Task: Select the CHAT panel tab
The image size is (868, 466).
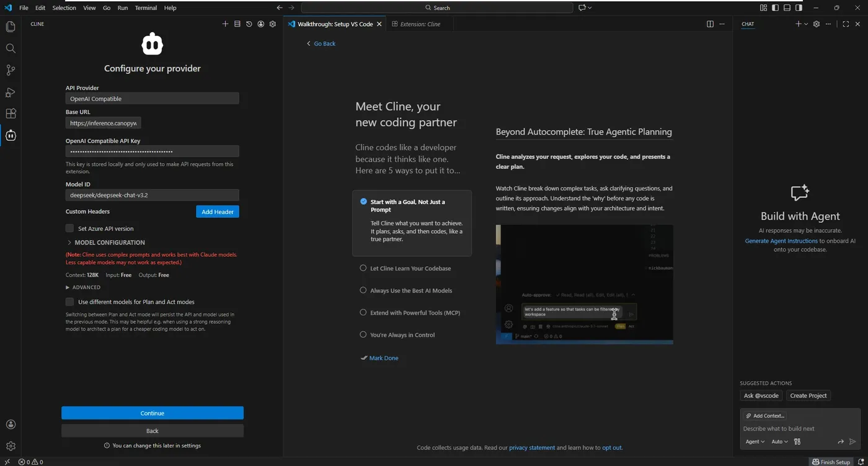Action: (x=748, y=24)
